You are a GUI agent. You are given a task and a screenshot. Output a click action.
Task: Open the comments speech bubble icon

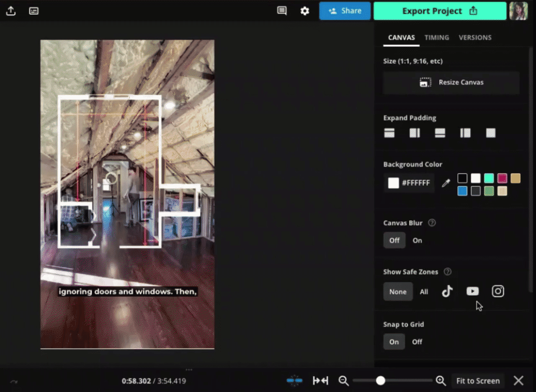(282, 11)
